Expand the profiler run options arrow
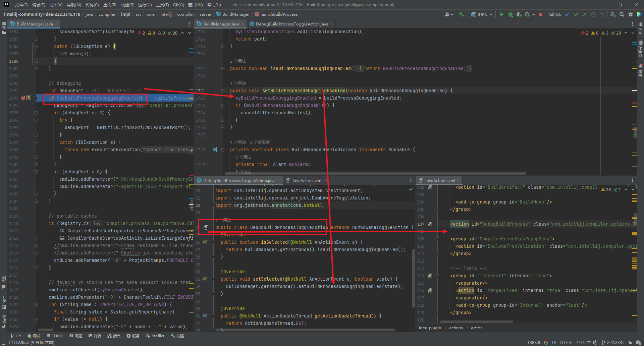The height and width of the screenshot is (346, 644). tap(533, 14)
